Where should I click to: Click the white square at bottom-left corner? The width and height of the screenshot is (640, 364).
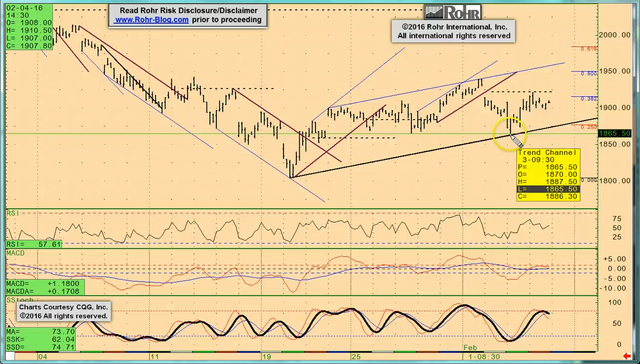(10, 356)
